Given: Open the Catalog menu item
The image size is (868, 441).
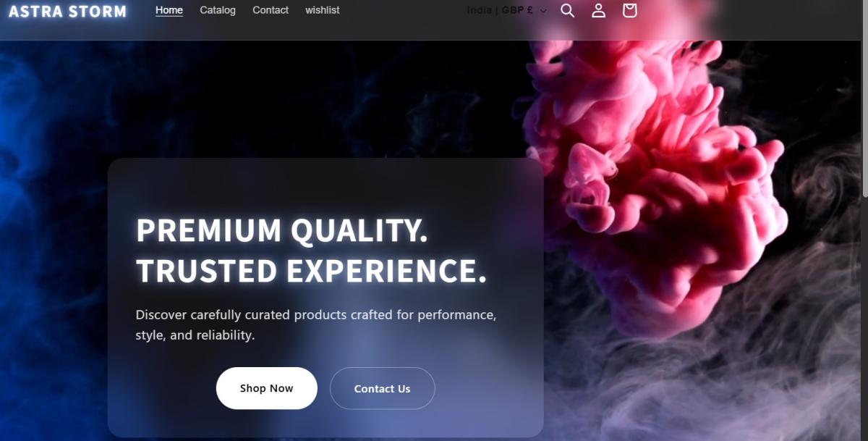Looking at the screenshot, I should 218,10.
